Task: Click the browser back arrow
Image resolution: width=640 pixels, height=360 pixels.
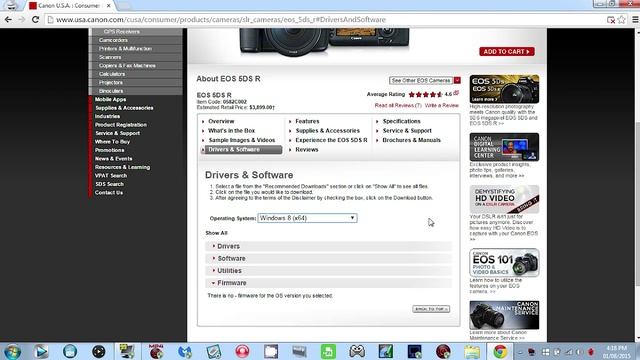Action: pyautogui.click(x=8, y=19)
